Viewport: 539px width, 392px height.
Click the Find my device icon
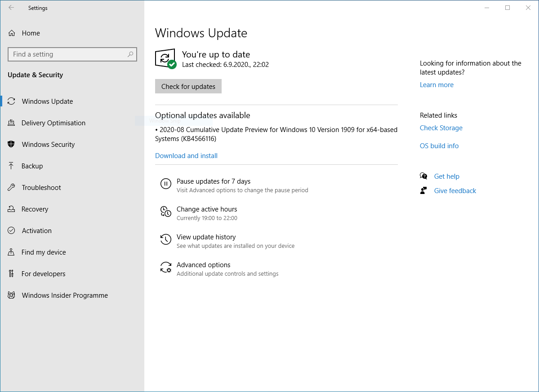click(11, 252)
